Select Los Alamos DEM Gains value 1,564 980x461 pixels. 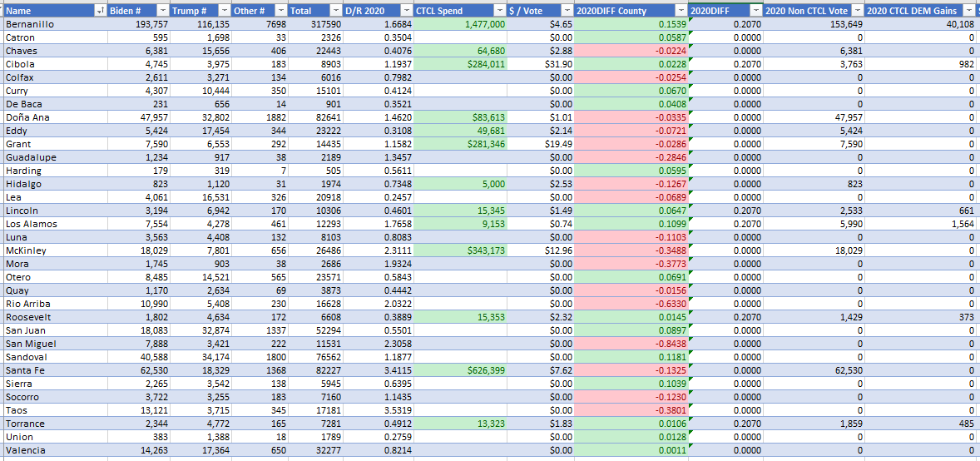923,224
